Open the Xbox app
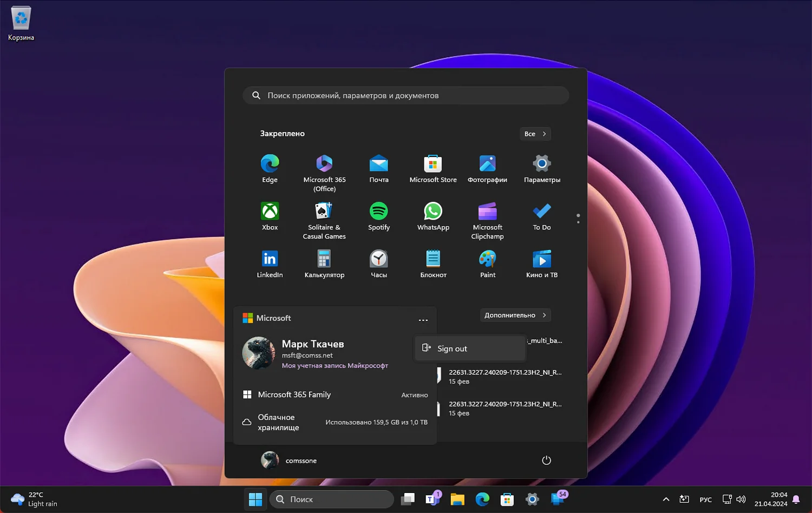 coord(270,216)
